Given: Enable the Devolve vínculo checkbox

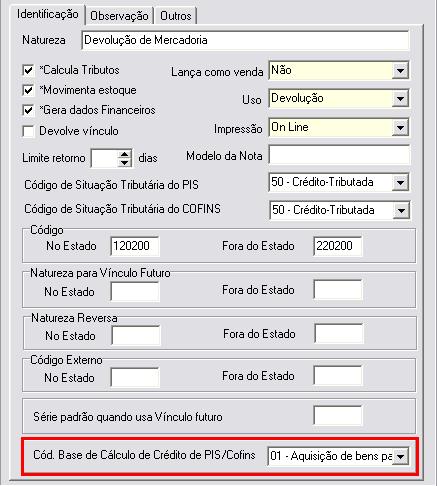Looking at the screenshot, I should 28,131.
